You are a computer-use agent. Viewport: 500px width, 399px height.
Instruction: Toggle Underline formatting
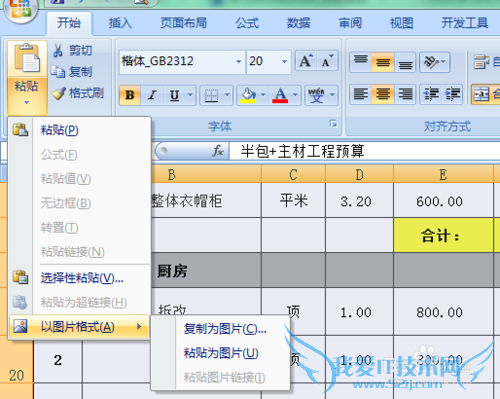174,95
